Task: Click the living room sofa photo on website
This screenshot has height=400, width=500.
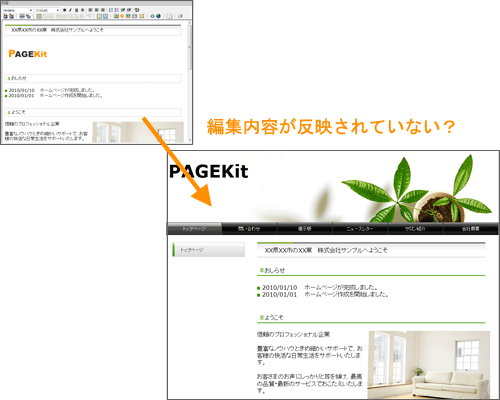Action: [429, 365]
